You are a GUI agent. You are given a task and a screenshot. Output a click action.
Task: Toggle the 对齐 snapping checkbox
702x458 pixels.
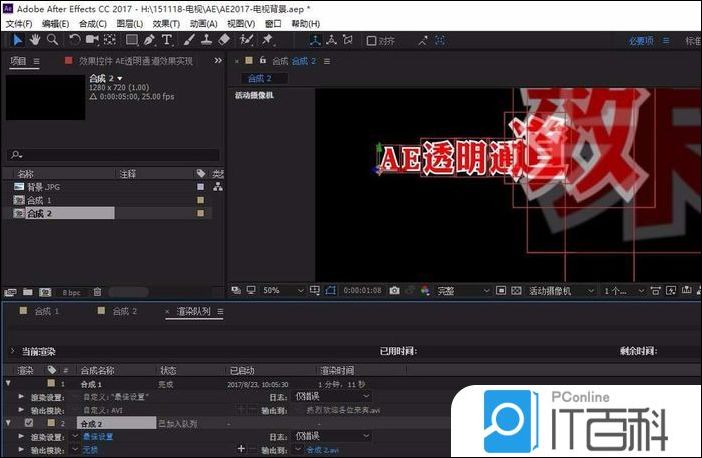(x=372, y=41)
